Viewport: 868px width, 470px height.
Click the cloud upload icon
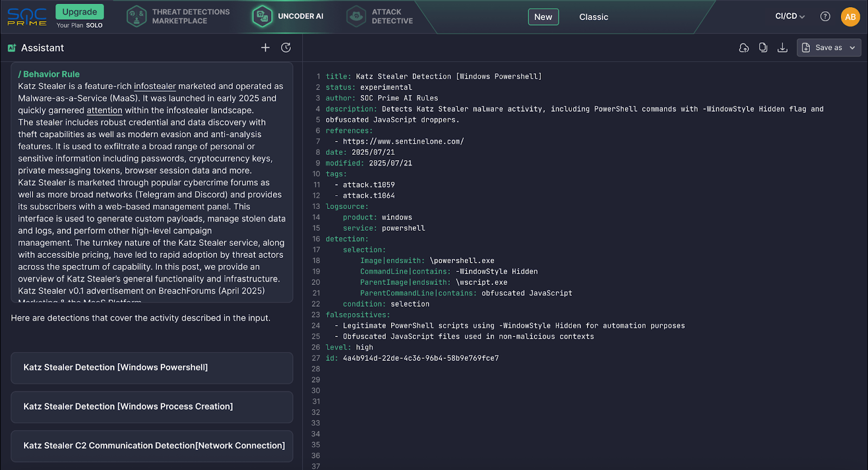coord(744,48)
